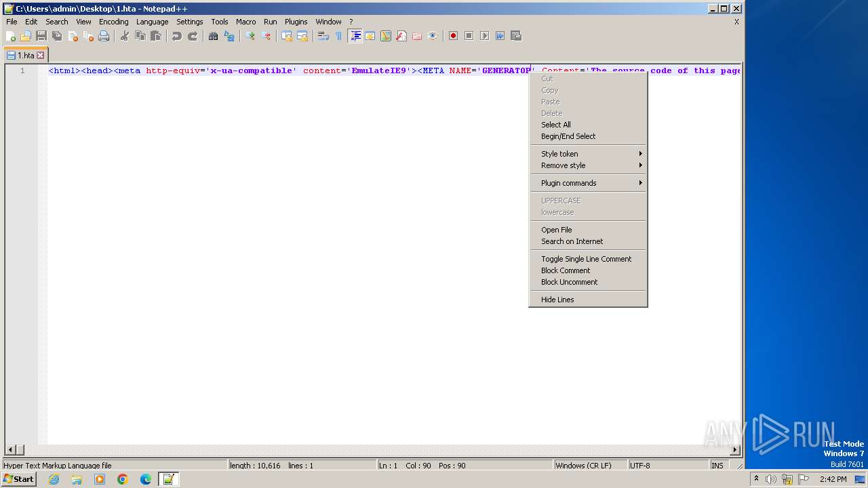Choose Begin/End Select in context menu
Image resolution: width=868 pixels, height=488 pixels.
click(588, 136)
